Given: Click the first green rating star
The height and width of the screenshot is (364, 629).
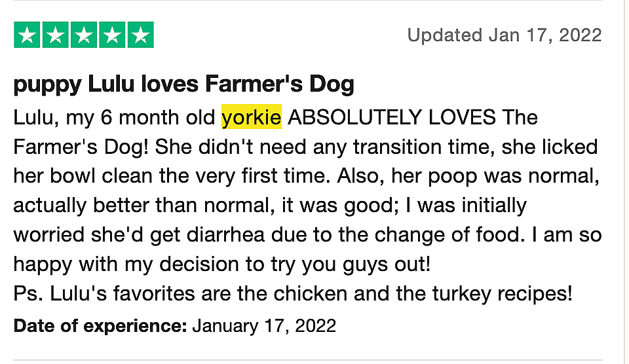Looking at the screenshot, I should pos(27,35).
